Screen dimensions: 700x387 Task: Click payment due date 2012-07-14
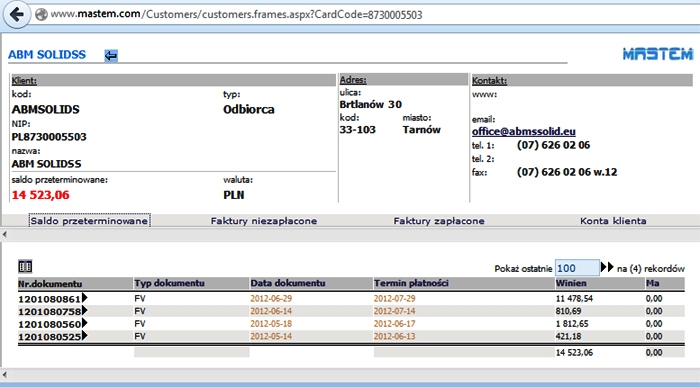pyautogui.click(x=395, y=311)
